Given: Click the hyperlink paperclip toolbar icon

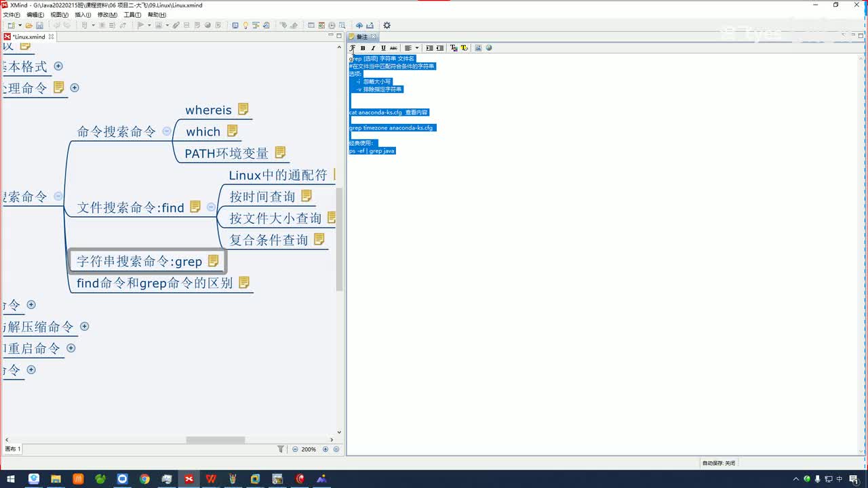Looking at the screenshot, I should click(176, 26).
